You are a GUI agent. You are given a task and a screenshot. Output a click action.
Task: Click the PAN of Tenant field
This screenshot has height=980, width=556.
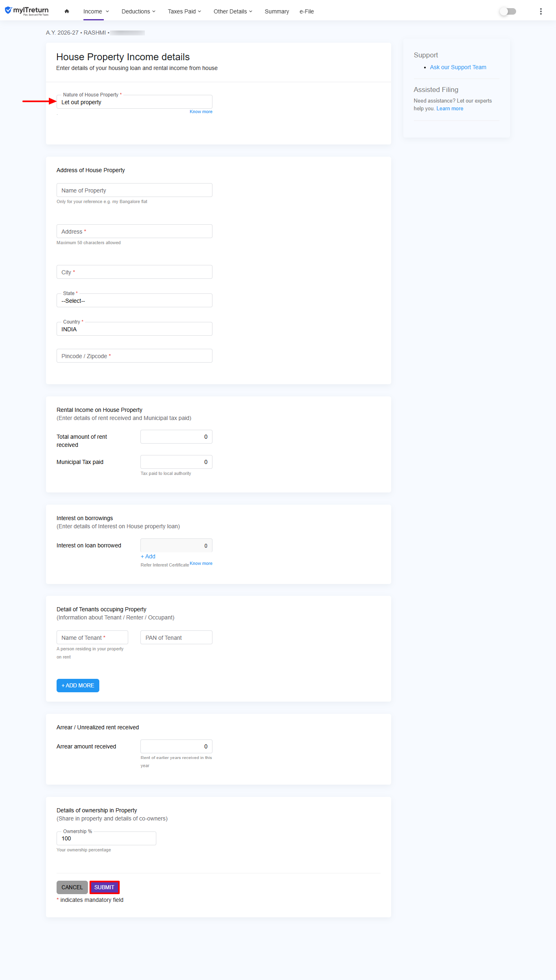[x=176, y=637]
